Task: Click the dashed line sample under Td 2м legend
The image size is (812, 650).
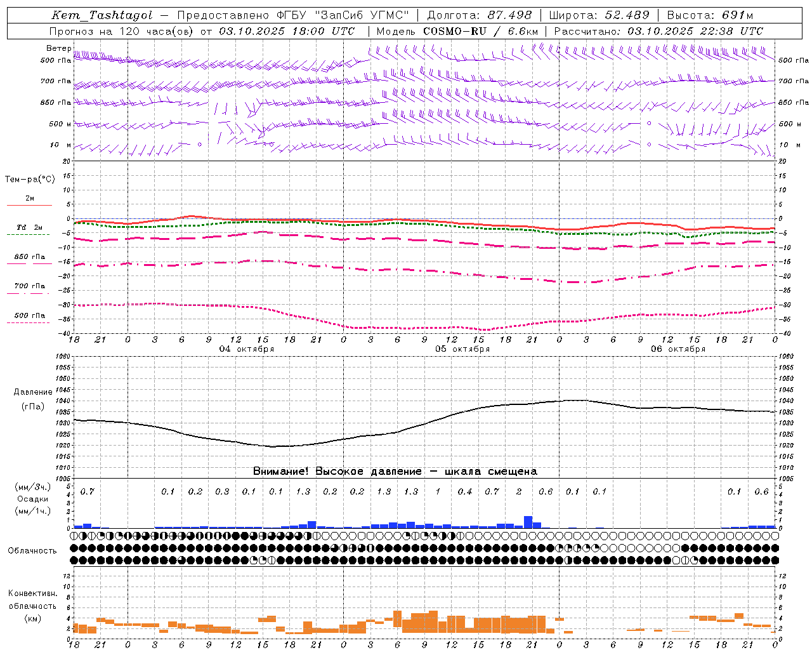Action: point(28,235)
